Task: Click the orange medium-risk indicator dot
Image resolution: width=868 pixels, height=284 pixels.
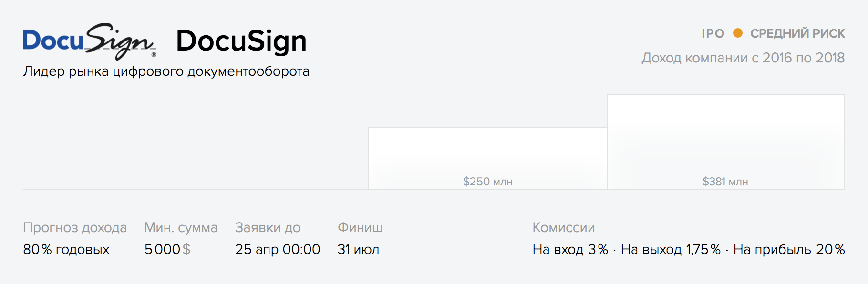Action: tap(737, 33)
